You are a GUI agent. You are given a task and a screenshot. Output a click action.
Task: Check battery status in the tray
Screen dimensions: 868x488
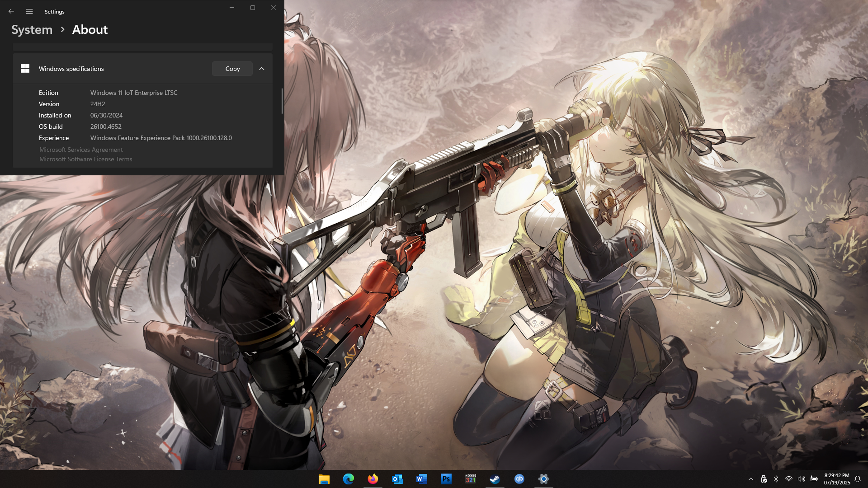[814, 479]
